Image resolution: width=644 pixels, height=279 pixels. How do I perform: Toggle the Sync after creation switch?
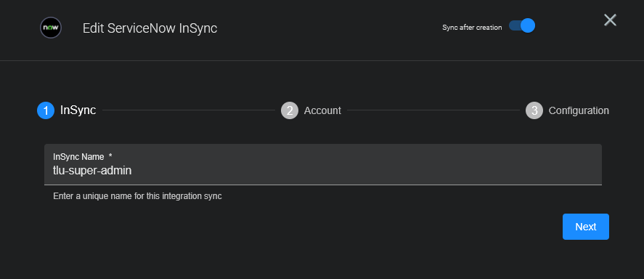pos(521,26)
